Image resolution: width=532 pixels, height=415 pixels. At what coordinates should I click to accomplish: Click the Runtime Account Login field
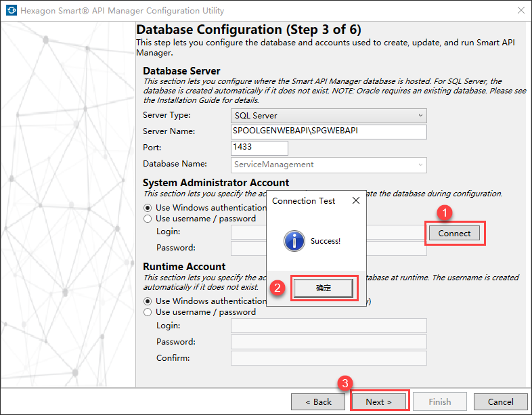click(328, 326)
